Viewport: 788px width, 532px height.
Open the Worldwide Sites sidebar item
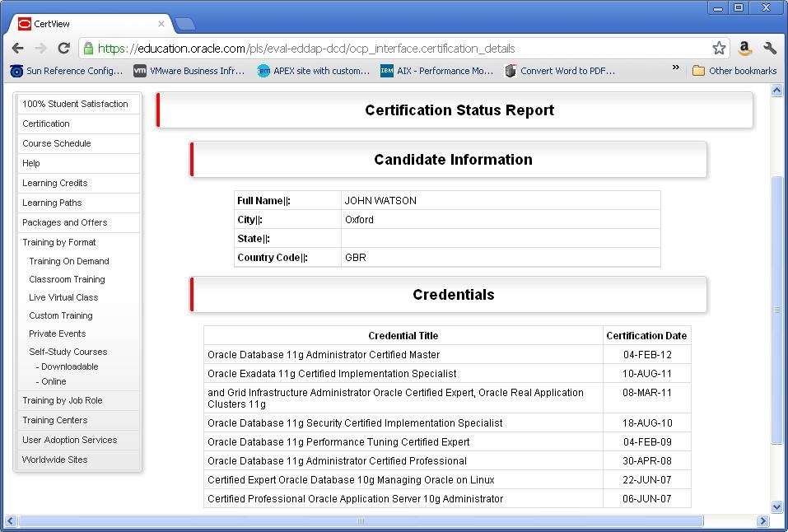coord(78,460)
